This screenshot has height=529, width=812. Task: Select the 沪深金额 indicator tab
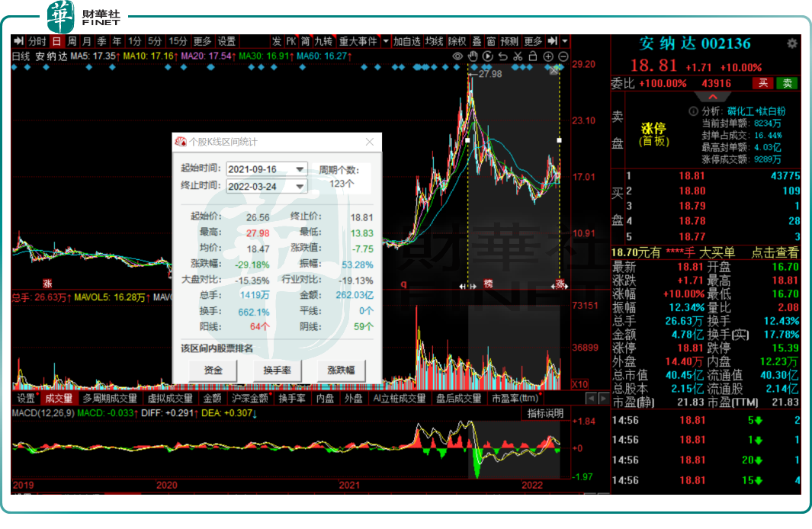(250, 398)
